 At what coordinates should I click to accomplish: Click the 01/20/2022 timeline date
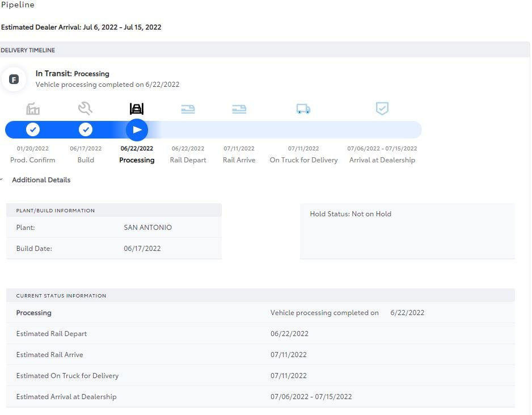click(x=32, y=148)
